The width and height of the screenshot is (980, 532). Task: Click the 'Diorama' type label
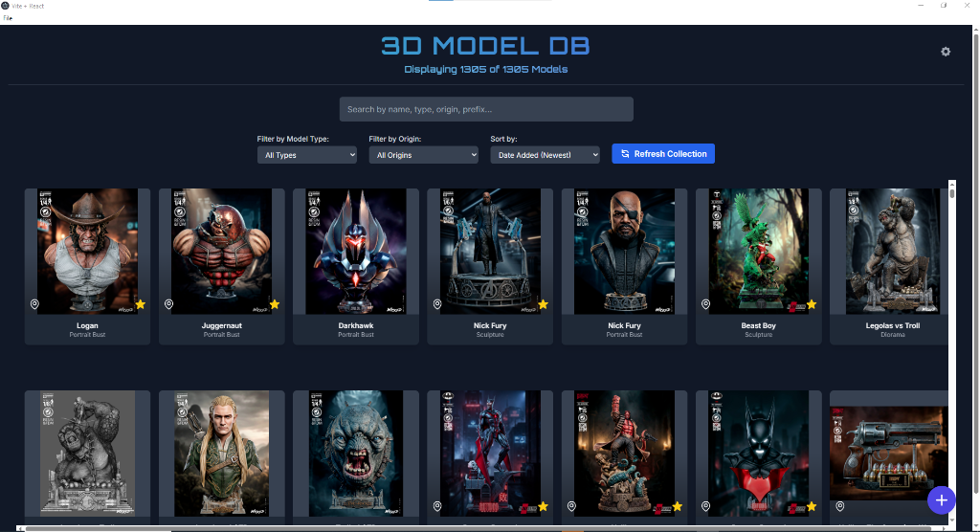(893, 335)
